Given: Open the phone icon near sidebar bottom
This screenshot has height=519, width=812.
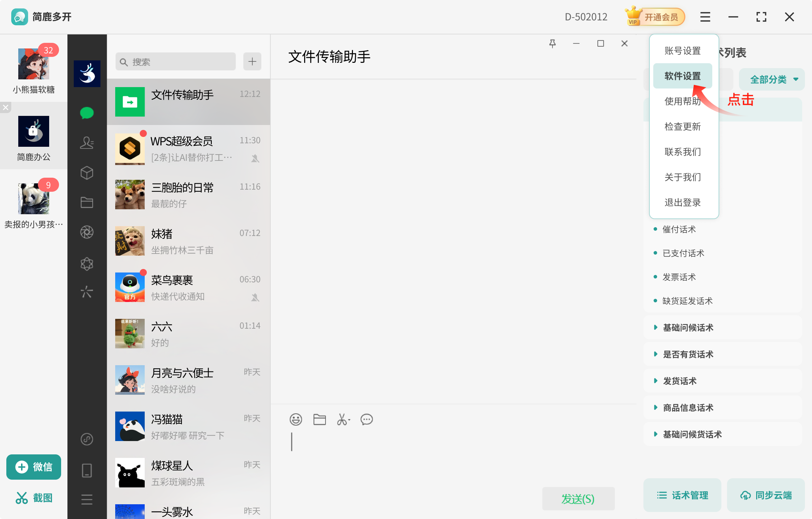Looking at the screenshot, I should tap(87, 470).
